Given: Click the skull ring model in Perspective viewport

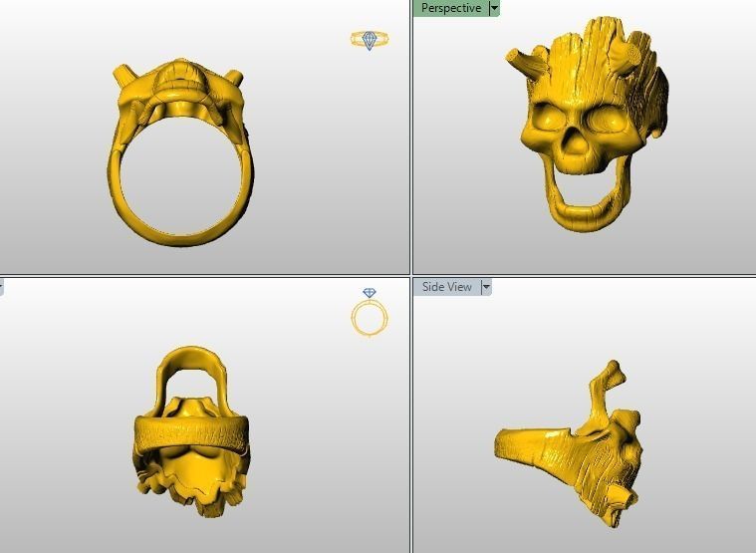Looking at the screenshot, I should click(x=587, y=126).
